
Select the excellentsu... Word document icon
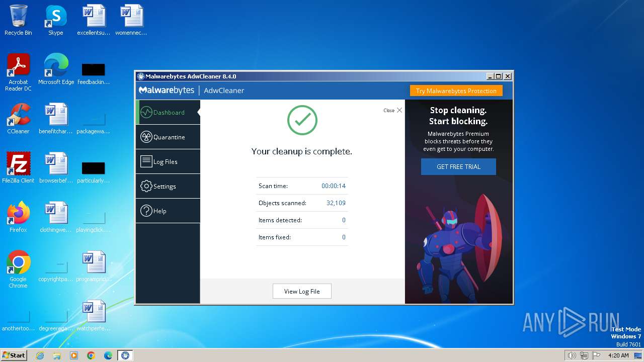pos(94,20)
